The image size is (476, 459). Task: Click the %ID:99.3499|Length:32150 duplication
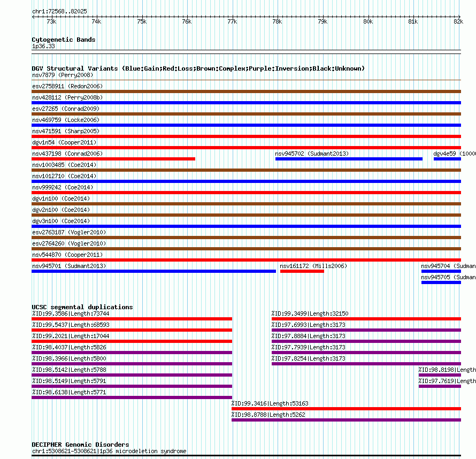tap(366, 319)
